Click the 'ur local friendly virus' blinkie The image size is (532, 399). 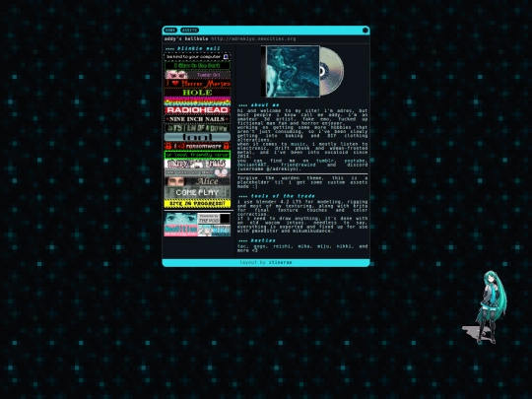(197, 155)
